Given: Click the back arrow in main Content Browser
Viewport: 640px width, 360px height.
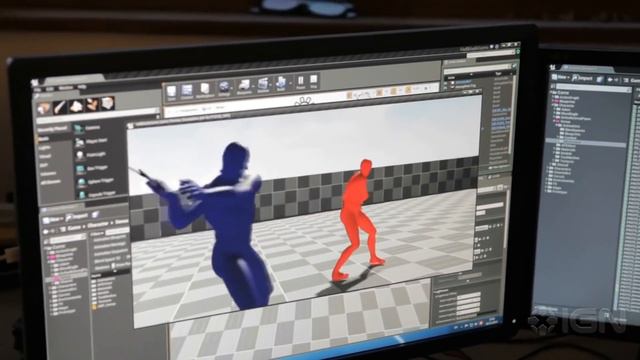Looking at the screenshot, I should (x=46, y=231).
